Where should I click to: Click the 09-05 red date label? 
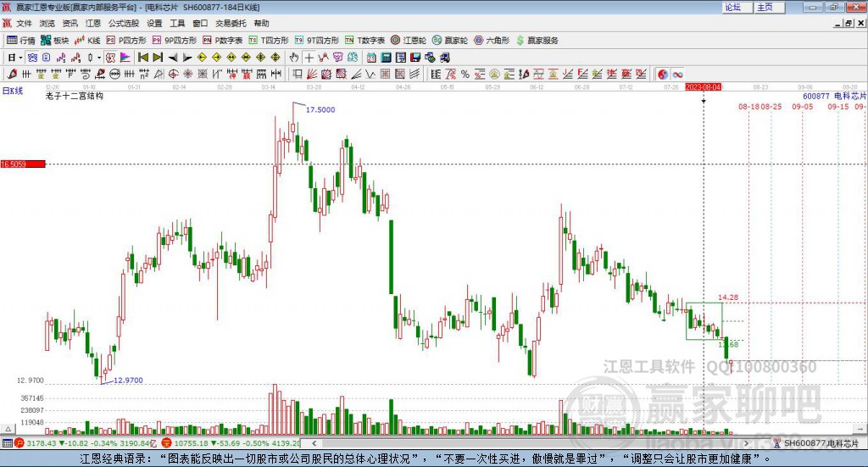coord(802,107)
